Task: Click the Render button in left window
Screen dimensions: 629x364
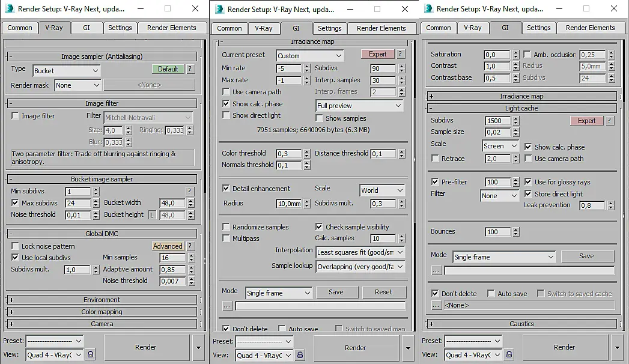Action: 145,347
